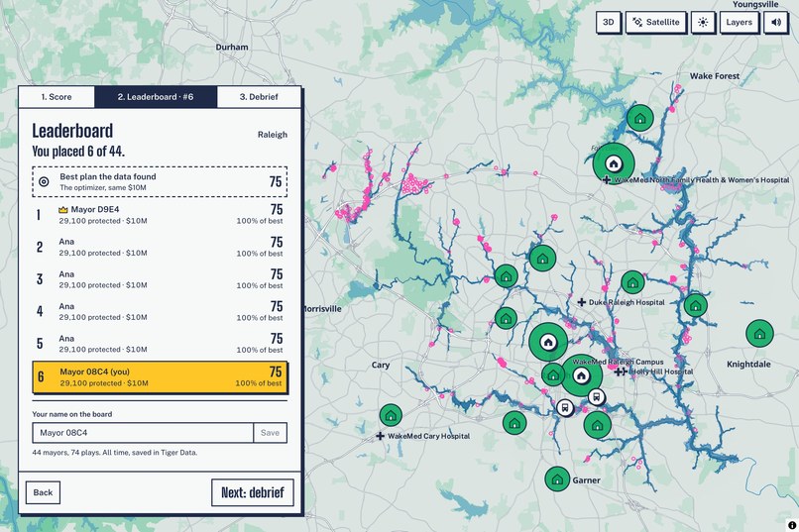Image resolution: width=799 pixels, height=532 pixels.
Task: Open the Layers menu
Action: coord(739,23)
